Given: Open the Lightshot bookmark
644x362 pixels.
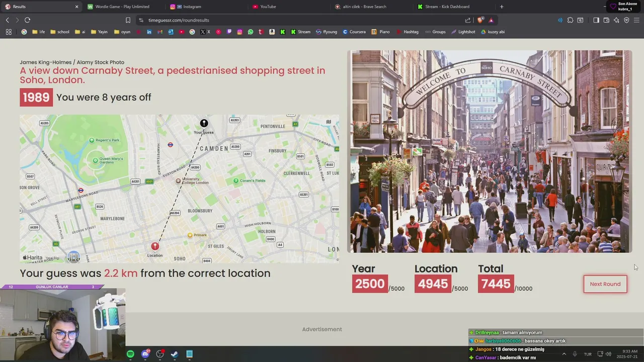Looking at the screenshot, I should pos(463,32).
